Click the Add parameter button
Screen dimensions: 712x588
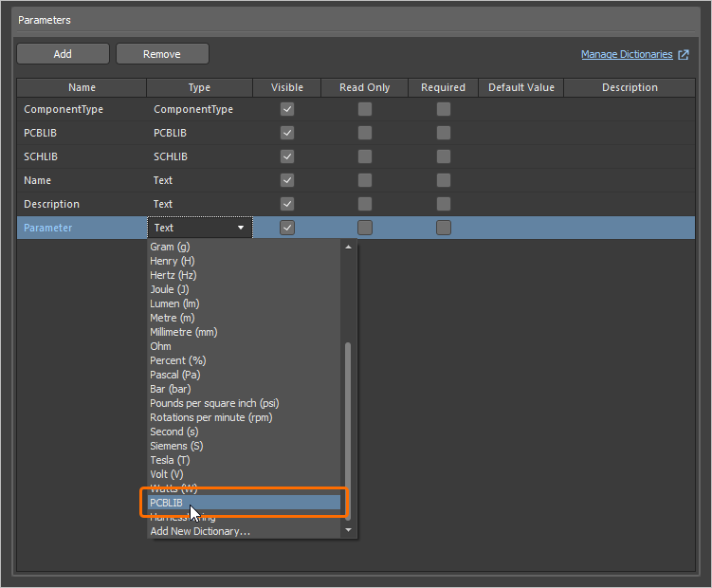64,54
